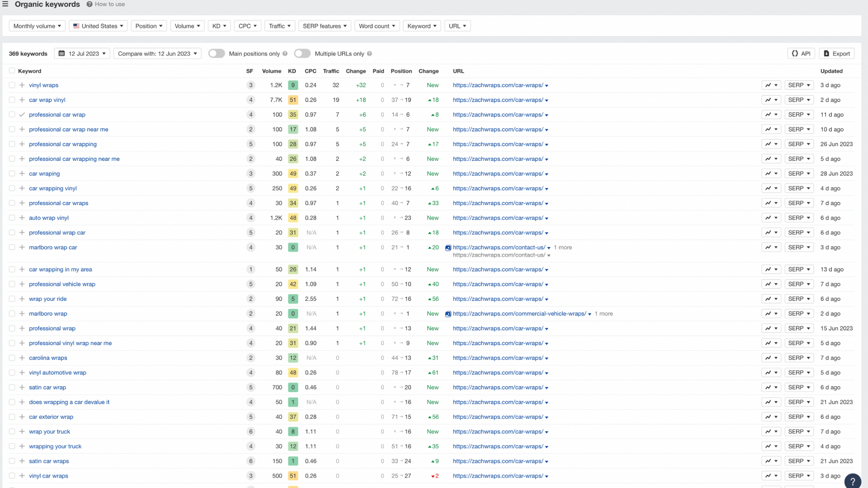Click KD 9 green badge for vinyl wraps

[293, 85]
